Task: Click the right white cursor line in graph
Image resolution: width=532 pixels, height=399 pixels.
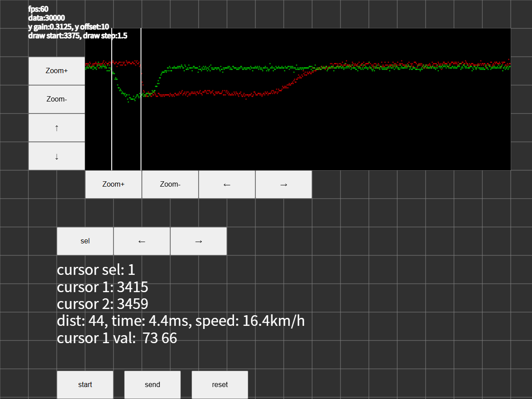Action: coord(141,133)
